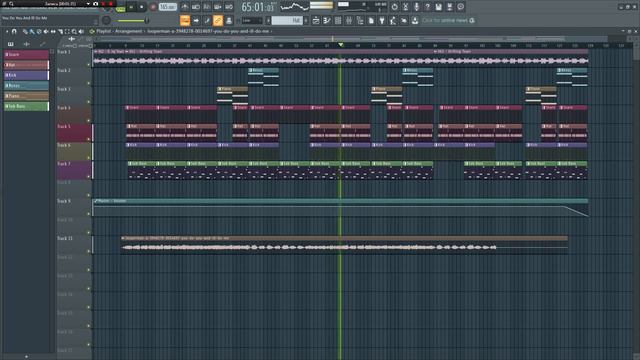640x360 pixels.
Task: Click the 'Track 7' header label
Action: tap(64, 164)
